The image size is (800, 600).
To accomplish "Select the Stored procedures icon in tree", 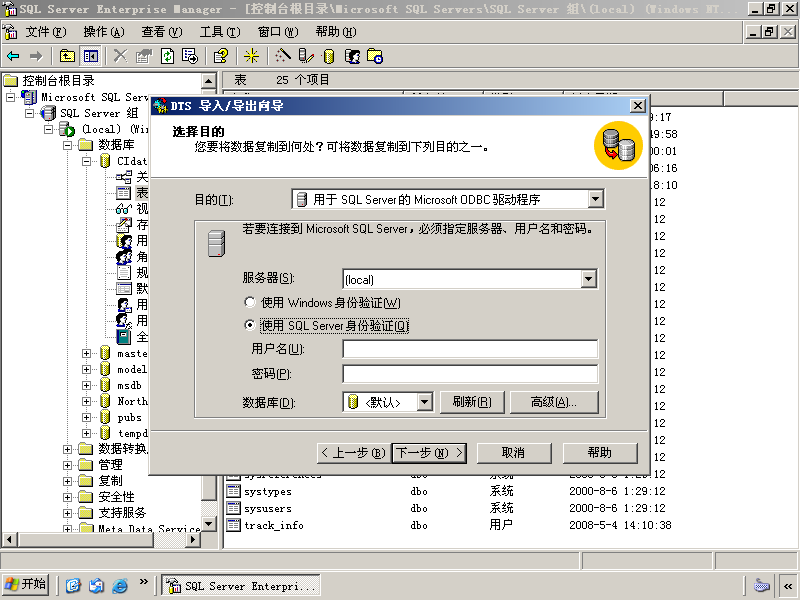I will [x=123, y=224].
